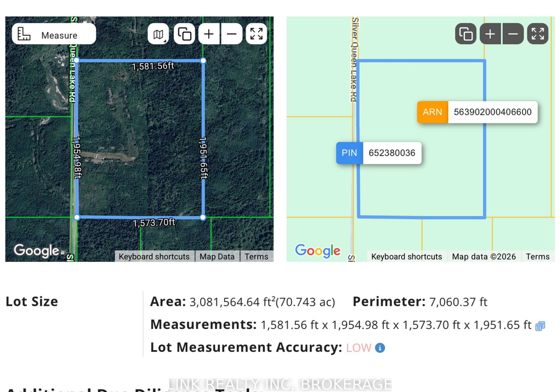This screenshot has height=392, width=560.
Task: Click the 1,954.98ft left edge label
Action: tap(77, 157)
